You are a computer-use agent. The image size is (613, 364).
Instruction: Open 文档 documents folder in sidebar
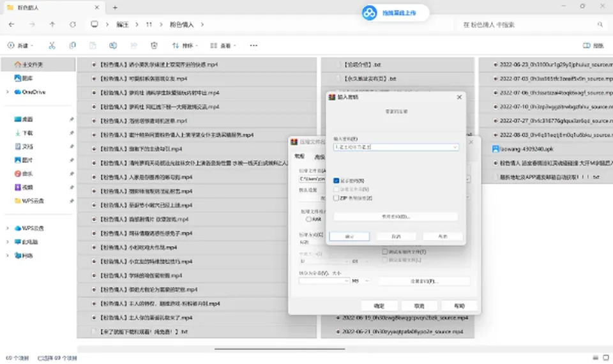coord(24,147)
